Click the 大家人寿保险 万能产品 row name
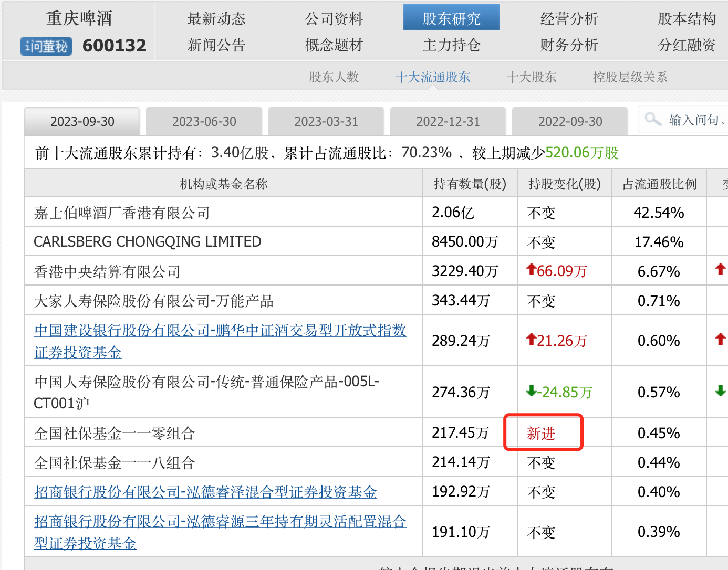Viewport: 728px width, 570px height. pyautogui.click(x=154, y=301)
